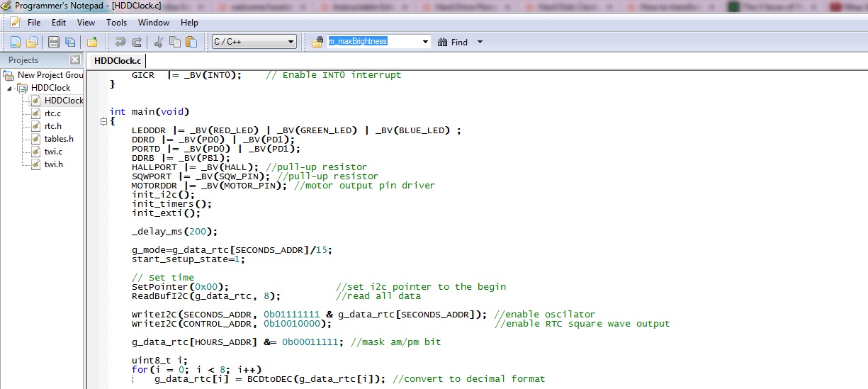The height and width of the screenshot is (389, 868).
Task: Open the Edit menu
Action: pos(59,23)
